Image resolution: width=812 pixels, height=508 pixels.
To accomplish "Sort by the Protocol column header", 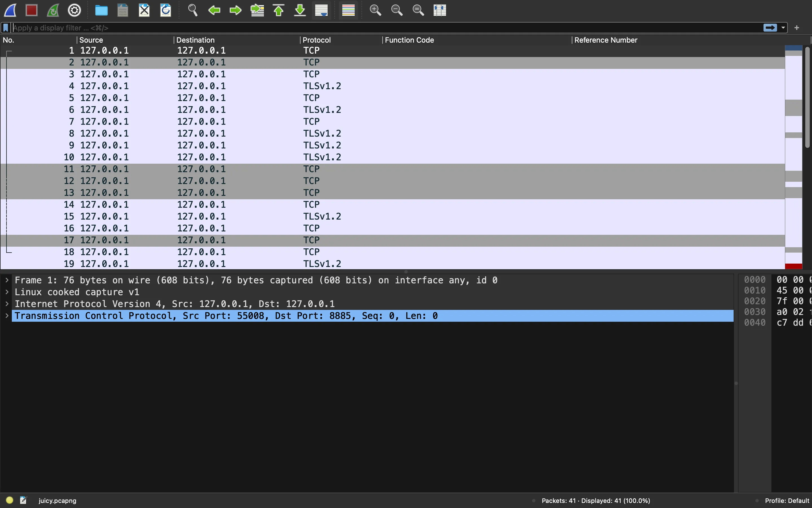I will click(x=341, y=40).
